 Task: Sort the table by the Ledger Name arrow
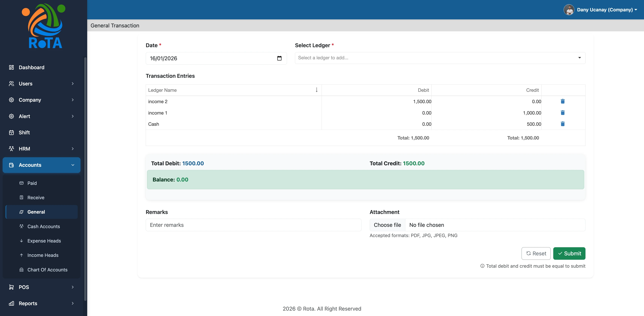(x=316, y=90)
